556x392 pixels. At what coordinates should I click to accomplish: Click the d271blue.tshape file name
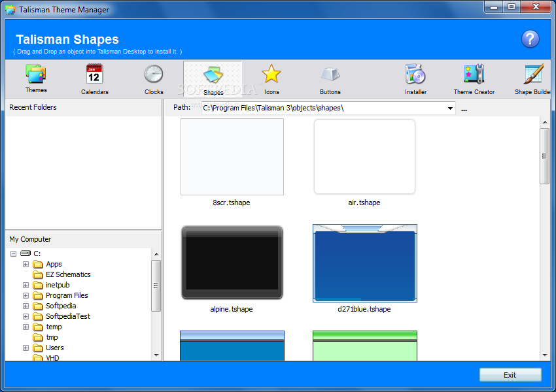[364, 309]
